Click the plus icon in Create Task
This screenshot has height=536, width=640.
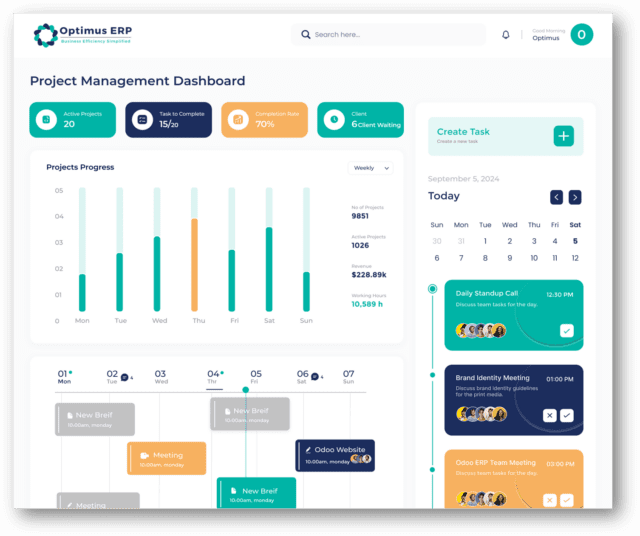[x=563, y=136]
